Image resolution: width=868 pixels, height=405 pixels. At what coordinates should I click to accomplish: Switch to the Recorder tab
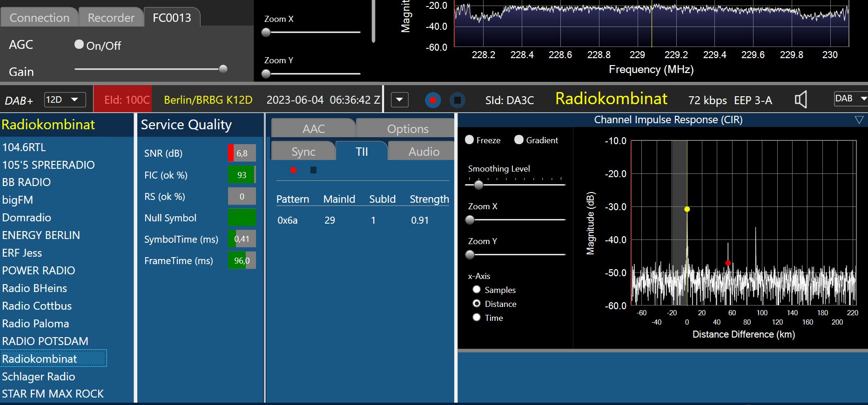(x=111, y=18)
